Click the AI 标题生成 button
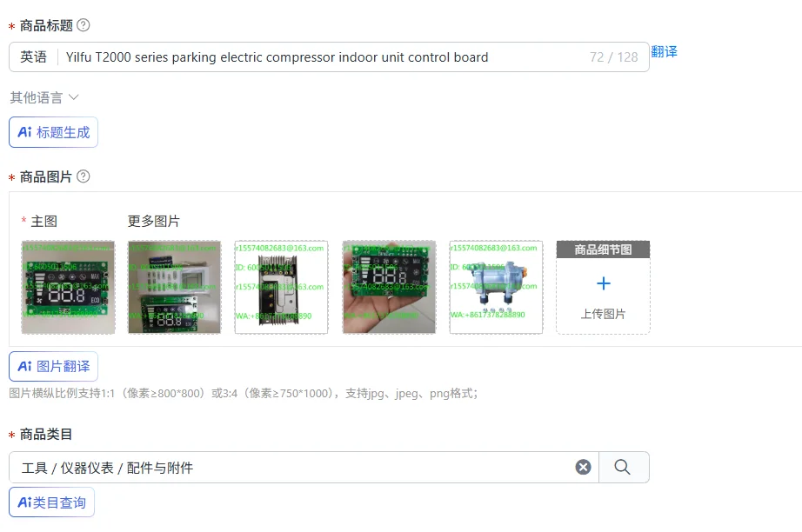 click(53, 132)
